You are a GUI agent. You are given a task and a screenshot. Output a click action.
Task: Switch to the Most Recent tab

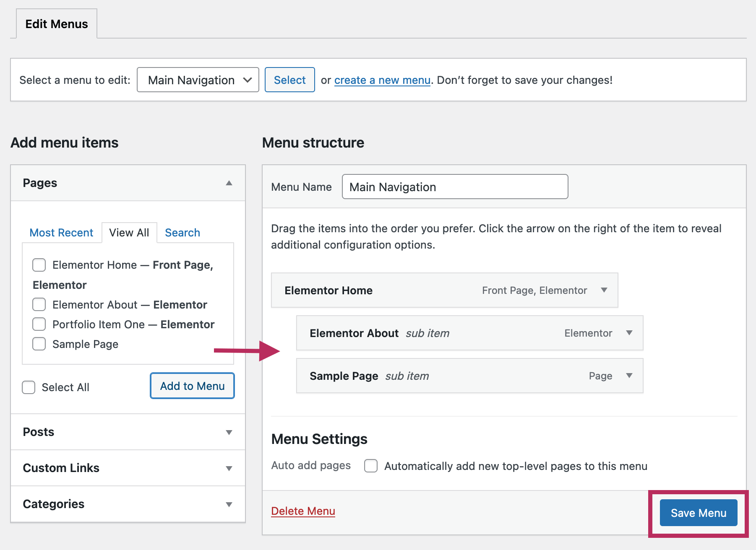click(x=61, y=233)
